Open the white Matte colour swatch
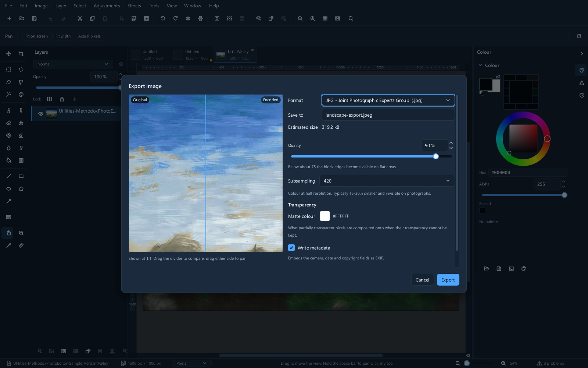Image resolution: width=588 pixels, height=368 pixels. (325, 216)
